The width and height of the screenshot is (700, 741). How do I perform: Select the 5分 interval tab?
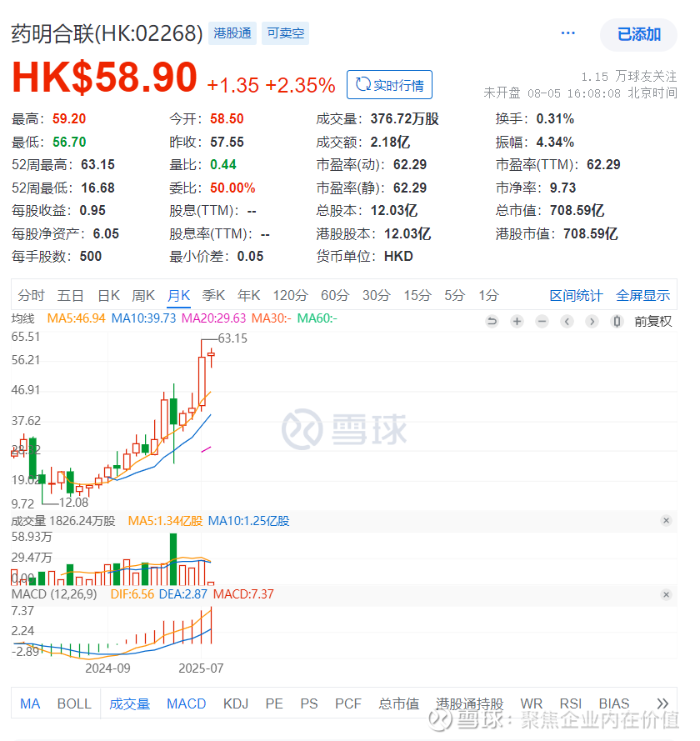[x=454, y=295]
